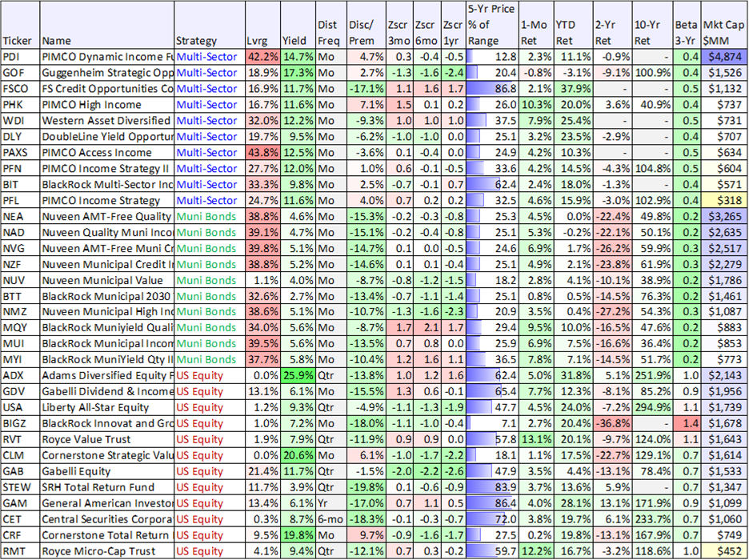Select the name Liberty All-Star Equity
749x560 pixels.
point(95,408)
